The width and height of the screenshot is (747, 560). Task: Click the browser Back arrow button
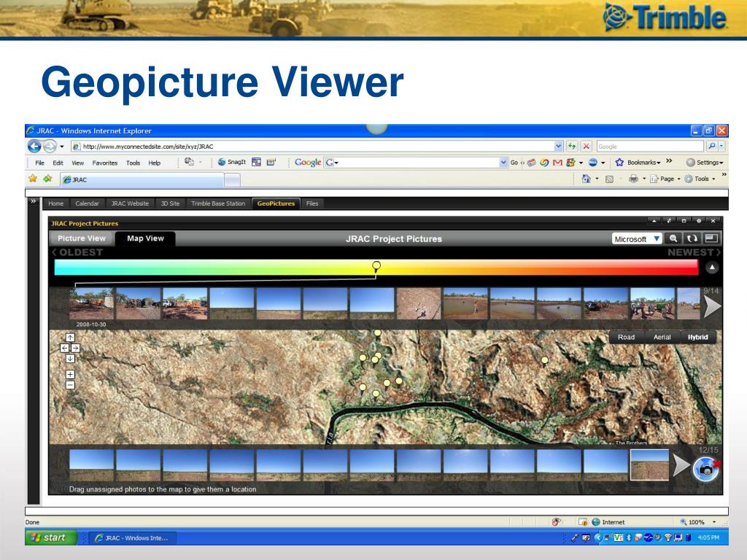(34, 146)
